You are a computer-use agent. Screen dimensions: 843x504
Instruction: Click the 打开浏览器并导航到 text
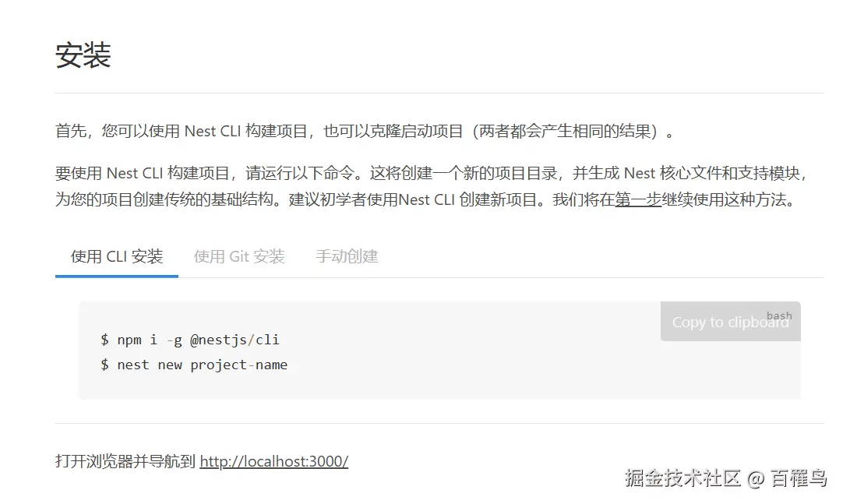point(125,461)
